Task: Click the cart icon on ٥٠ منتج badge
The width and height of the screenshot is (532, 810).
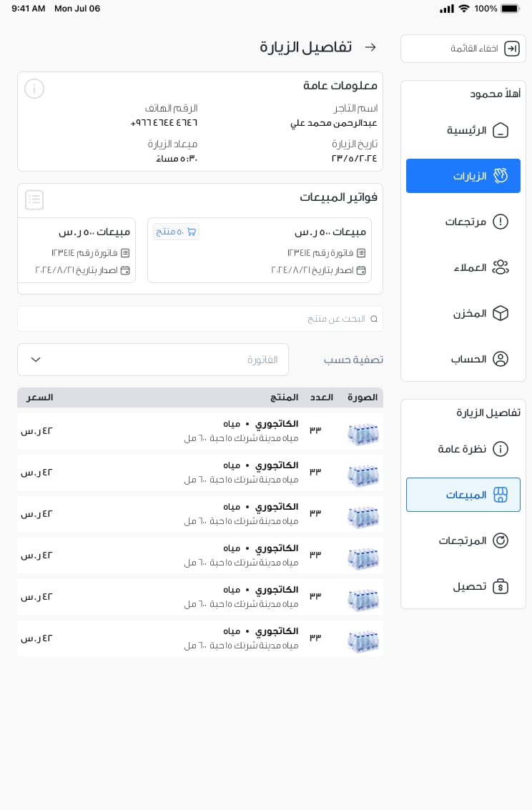Action: 192,232
